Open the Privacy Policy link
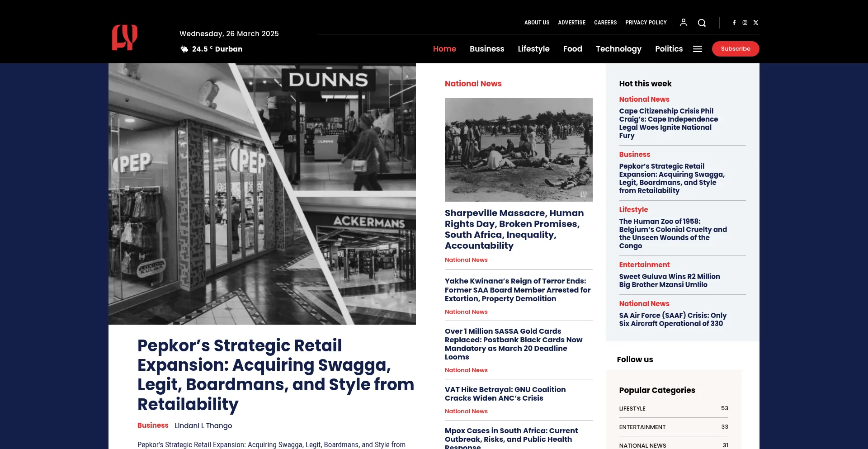The image size is (868, 449). [646, 23]
